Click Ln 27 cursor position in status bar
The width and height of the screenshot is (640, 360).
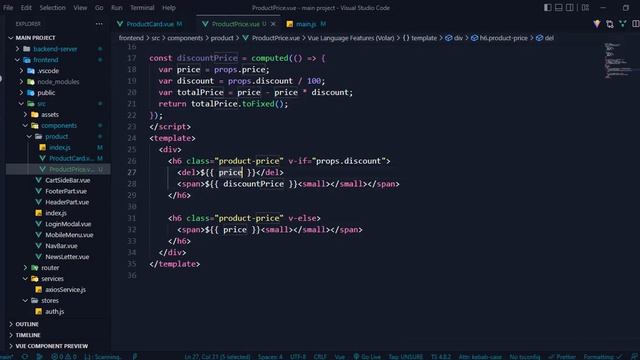[x=217, y=356]
